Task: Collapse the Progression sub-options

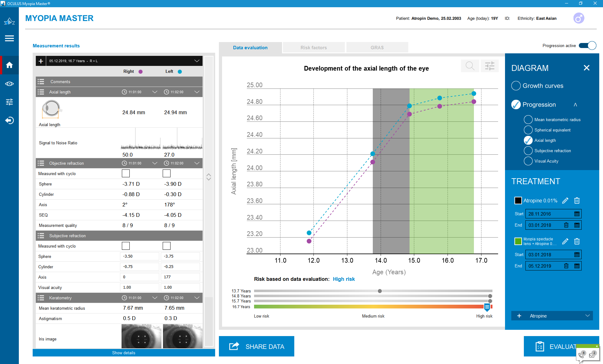Action: point(575,105)
